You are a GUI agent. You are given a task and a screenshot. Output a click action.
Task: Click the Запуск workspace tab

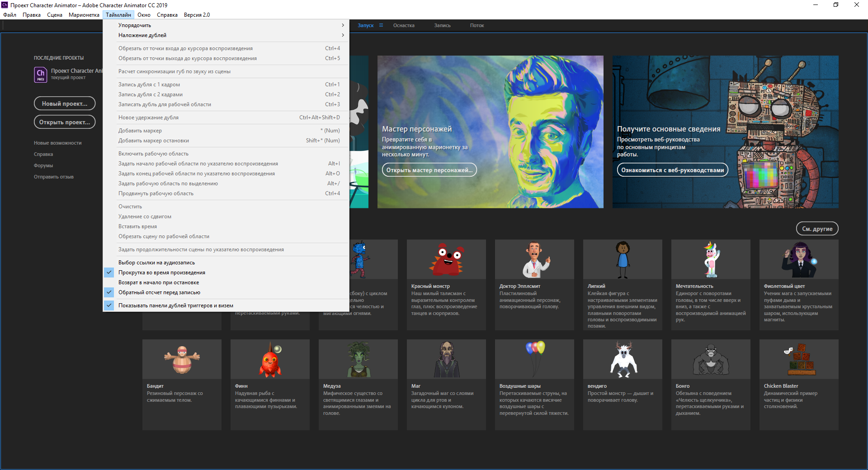[365, 26]
